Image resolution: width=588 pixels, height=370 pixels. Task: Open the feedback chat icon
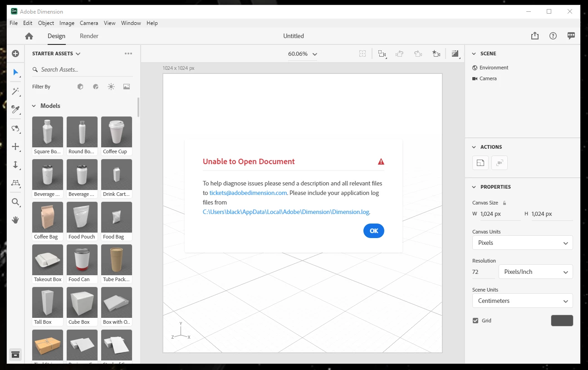click(x=571, y=36)
